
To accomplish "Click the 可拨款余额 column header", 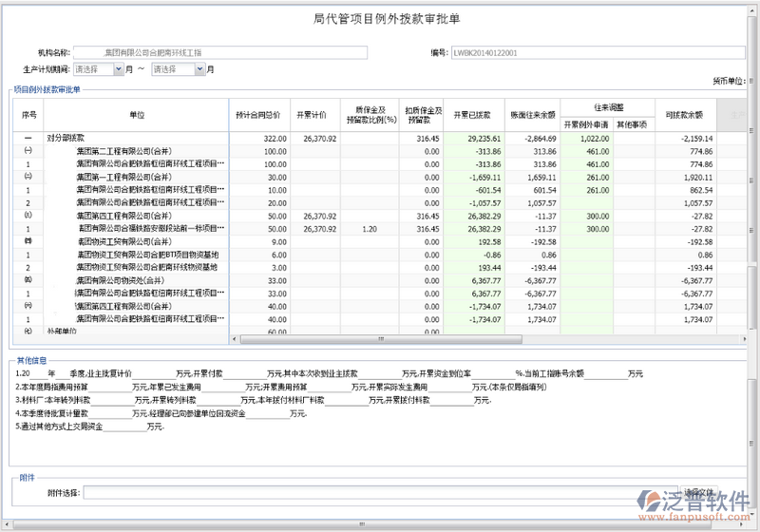I will click(x=684, y=115).
